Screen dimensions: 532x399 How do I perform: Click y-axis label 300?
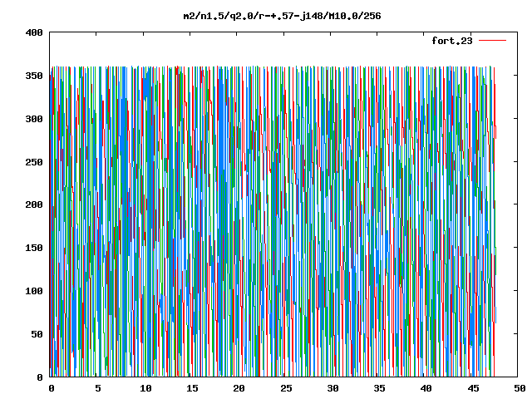pyautogui.click(x=34, y=119)
